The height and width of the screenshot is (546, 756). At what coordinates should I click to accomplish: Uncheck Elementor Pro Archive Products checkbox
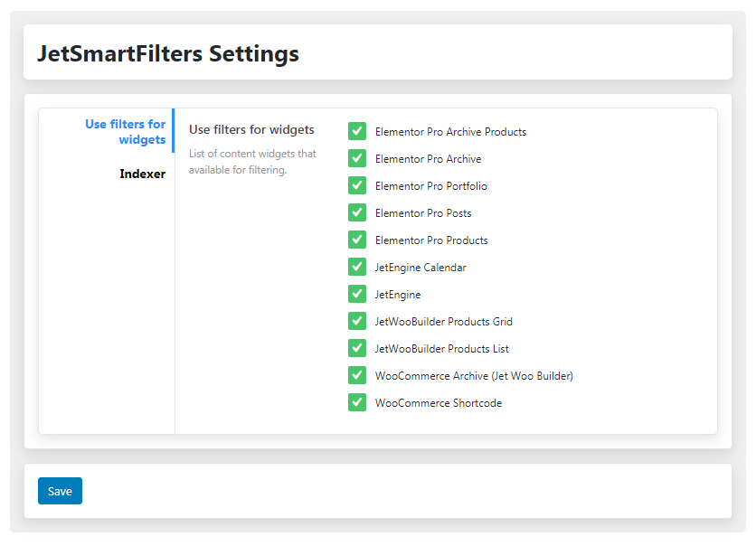pos(357,131)
